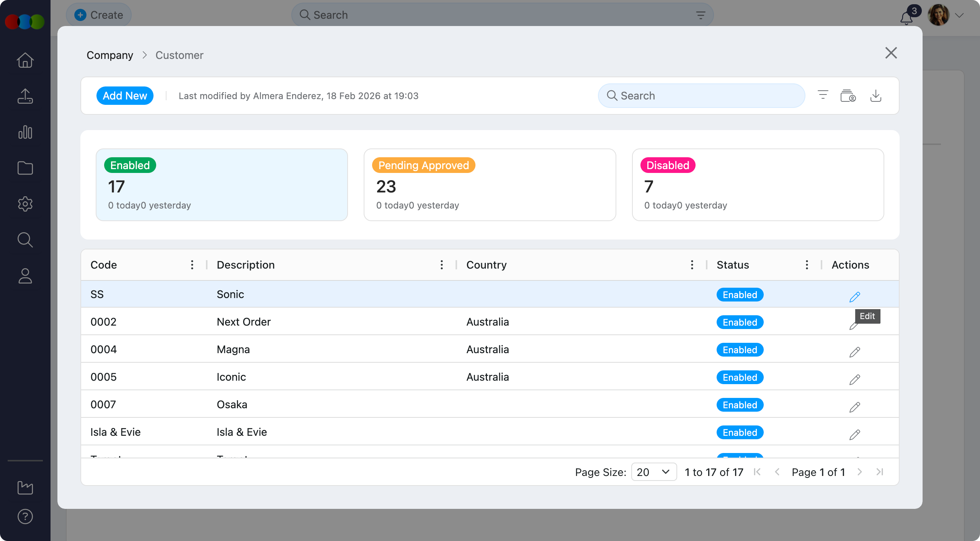This screenshot has width=980, height=541.
Task: Expand the user profile chevron
Action: point(959,15)
